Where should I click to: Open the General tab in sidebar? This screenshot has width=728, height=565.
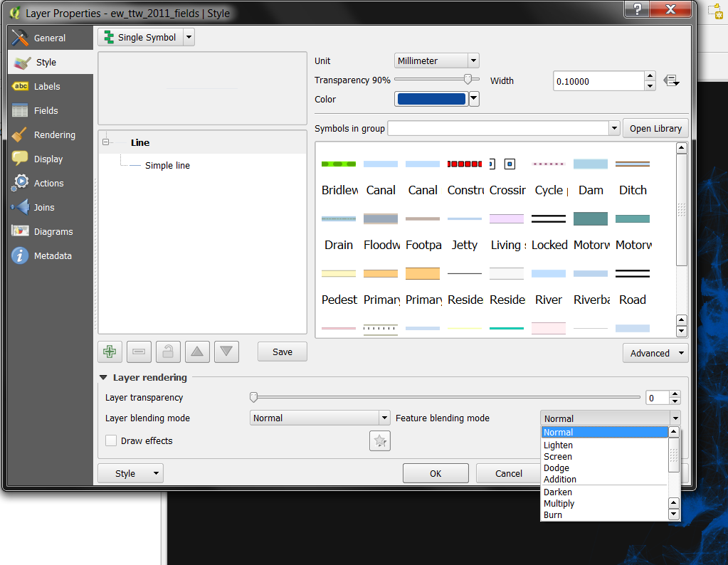point(50,38)
